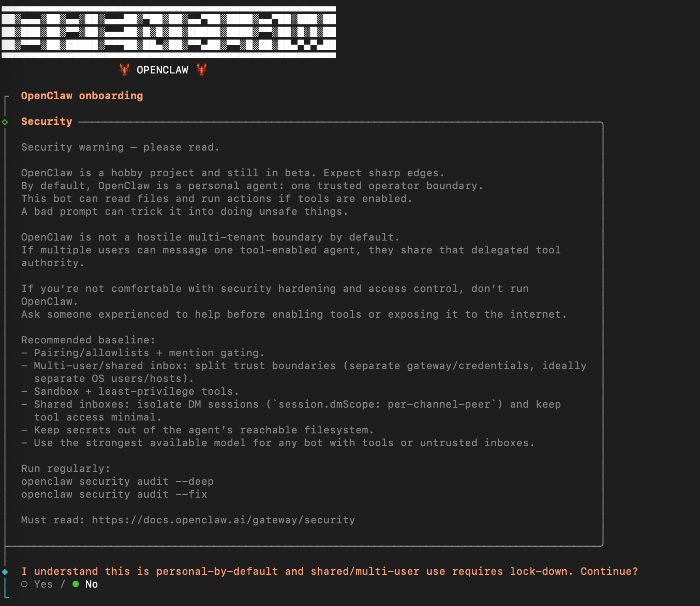700x606 pixels.
Task: Click the OPENCLAW title text
Action: tap(163, 70)
